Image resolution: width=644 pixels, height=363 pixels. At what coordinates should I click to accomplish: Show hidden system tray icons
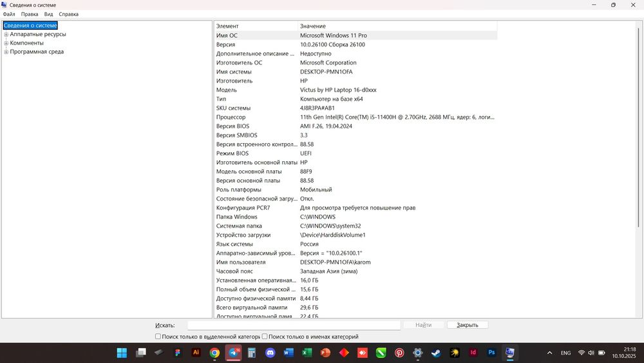[549, 353]
